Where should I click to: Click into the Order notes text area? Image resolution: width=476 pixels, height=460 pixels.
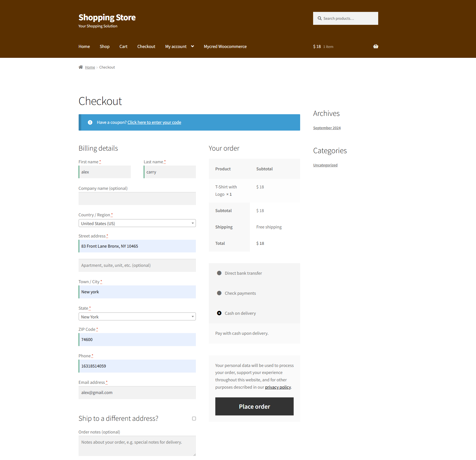(x=137, y=446)
